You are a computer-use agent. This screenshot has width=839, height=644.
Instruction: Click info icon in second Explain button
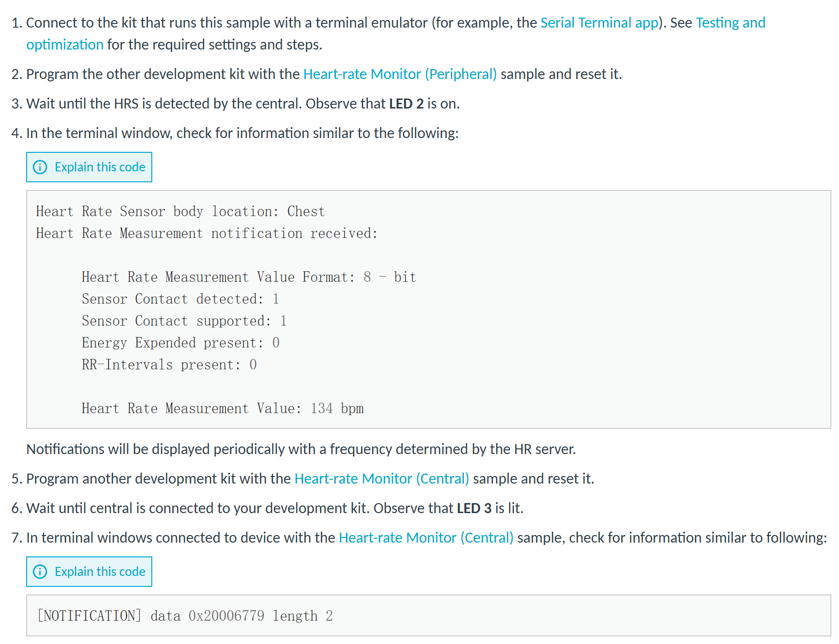coord(40,572)
